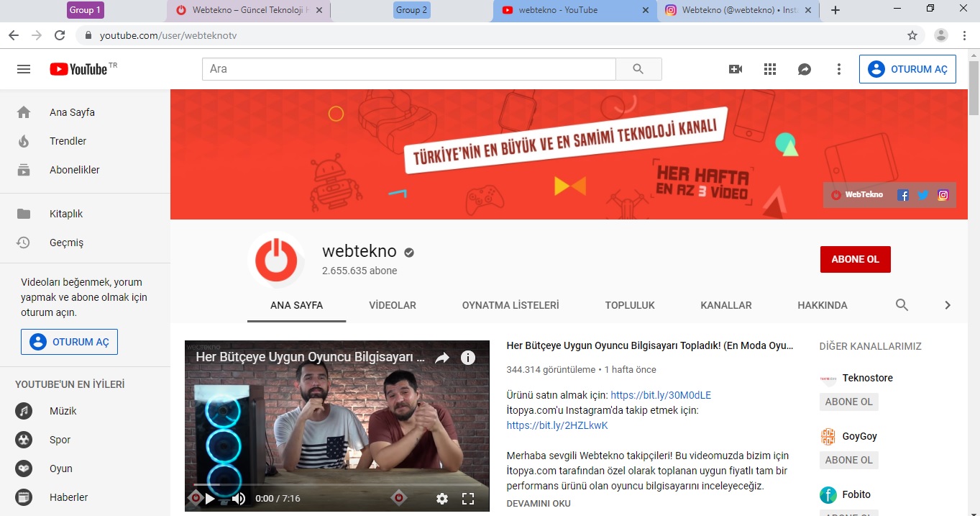This screenshot has width=980, height=516.
Task: Reload the page in Chrome
Action: point(60,35)
